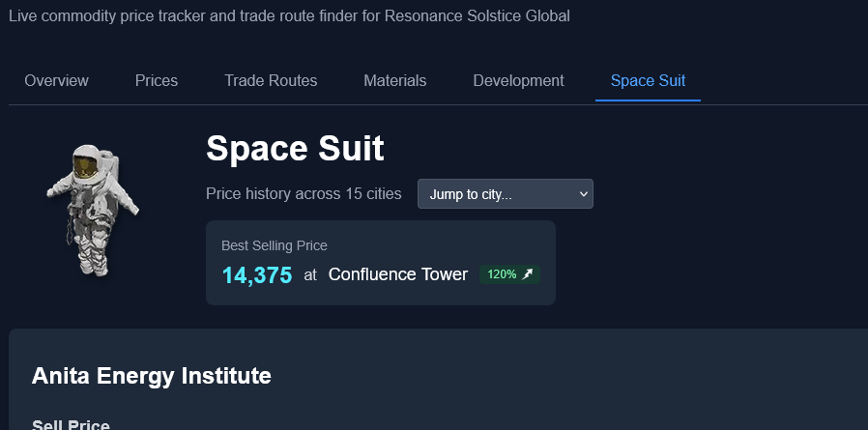Go to the Materials tab
This screenshot has width=868, height=430.
click(394, 81)
